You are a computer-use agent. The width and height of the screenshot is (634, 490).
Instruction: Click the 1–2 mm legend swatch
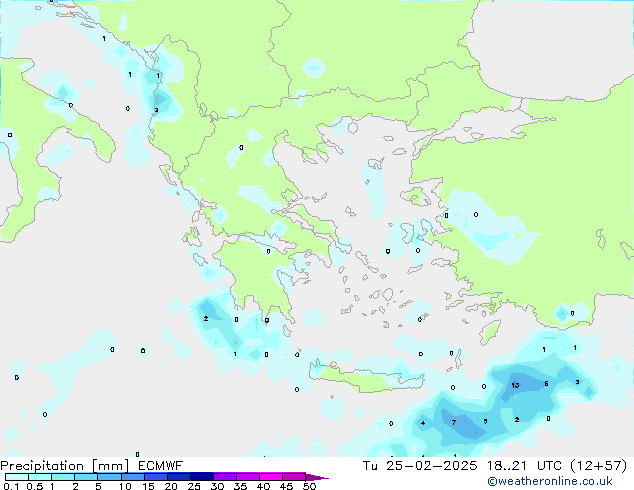pyautogui.click(x=63, y=477)
